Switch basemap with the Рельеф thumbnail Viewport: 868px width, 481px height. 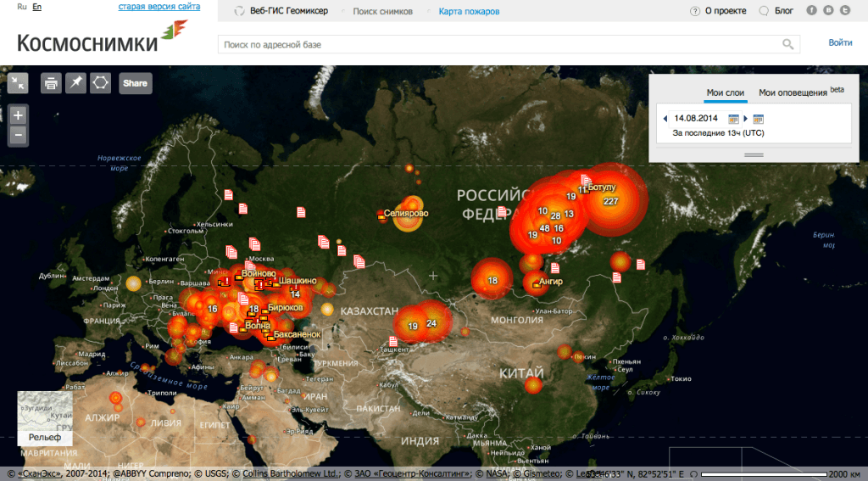[x=44, y=418]
